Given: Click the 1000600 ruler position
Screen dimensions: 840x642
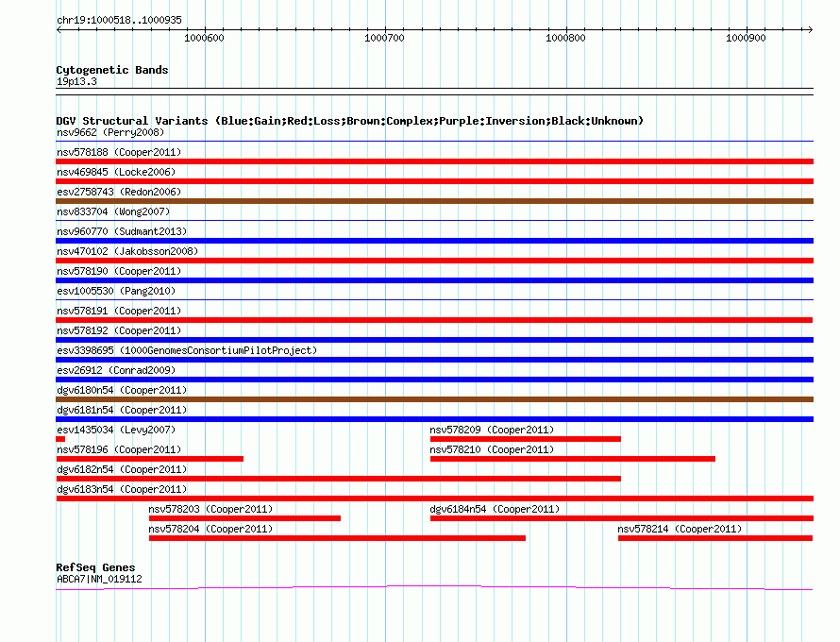Looking at the screenshot, I should coord(204,38).
